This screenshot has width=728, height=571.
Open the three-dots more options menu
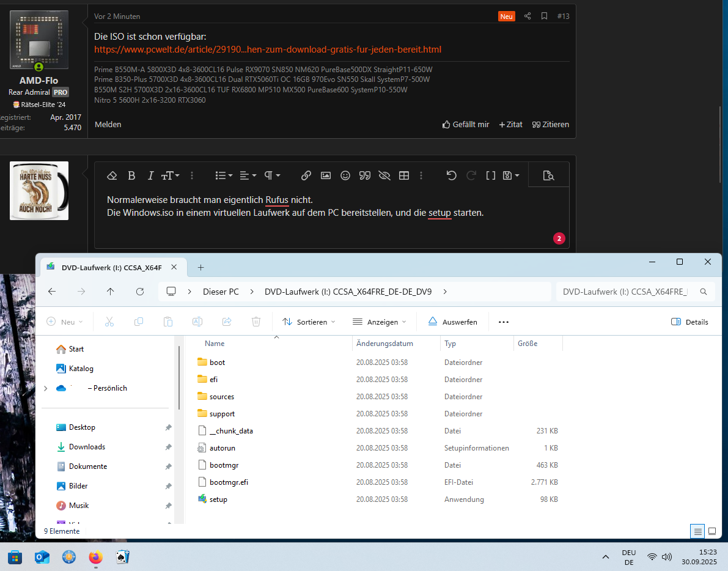(x=503, y=322)
